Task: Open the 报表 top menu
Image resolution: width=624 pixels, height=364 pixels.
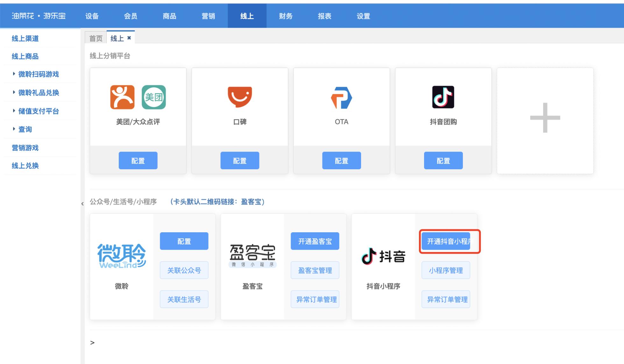Action: [324, 16]
